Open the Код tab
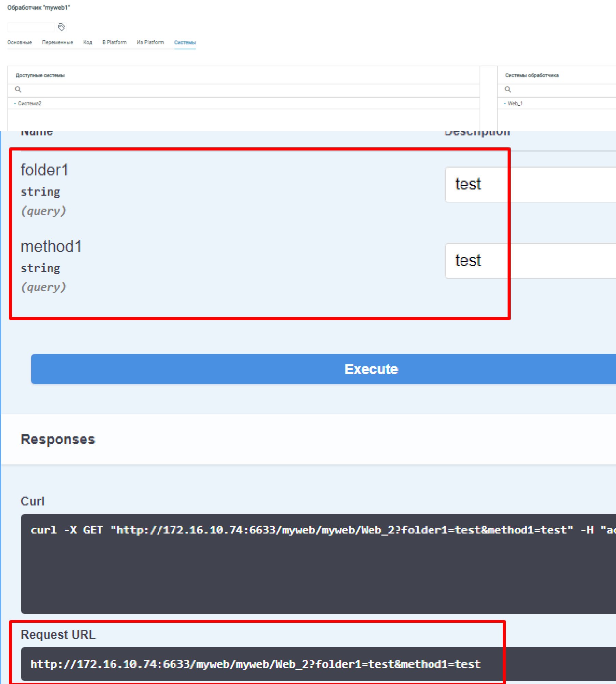The height and width of the screenshot is (684, 616). tap(88, 42)
